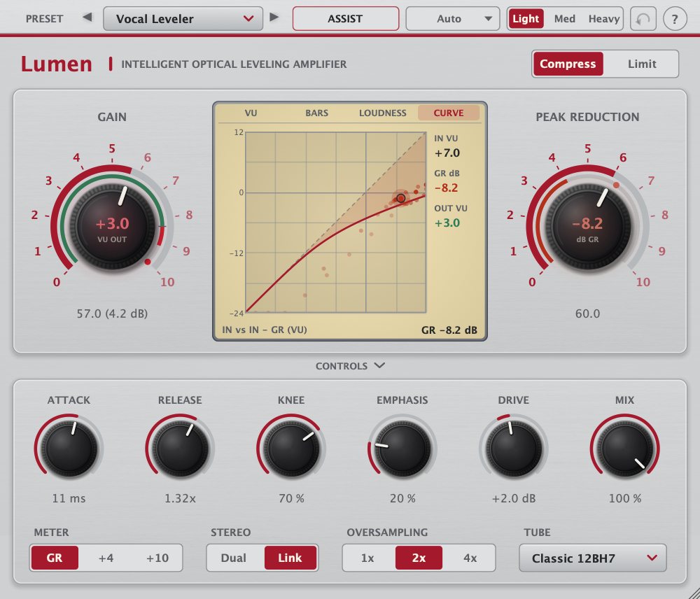
Task: Set stereo mode to Dual
Action: [234, 558]
